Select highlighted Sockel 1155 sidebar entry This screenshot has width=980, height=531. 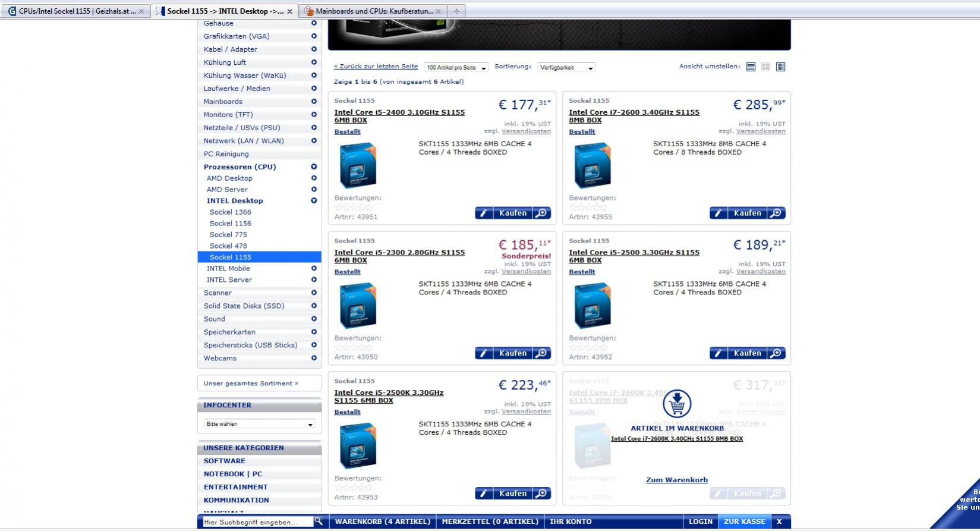(x=259, y=257)
